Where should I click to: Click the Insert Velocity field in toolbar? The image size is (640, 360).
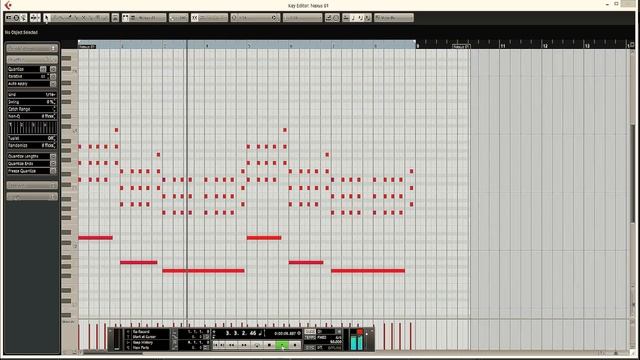point(178,18)
